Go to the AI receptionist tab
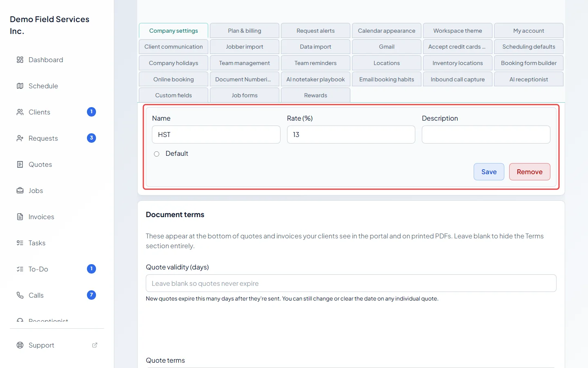This screenshot has height=368, width=588. (529, 79)
